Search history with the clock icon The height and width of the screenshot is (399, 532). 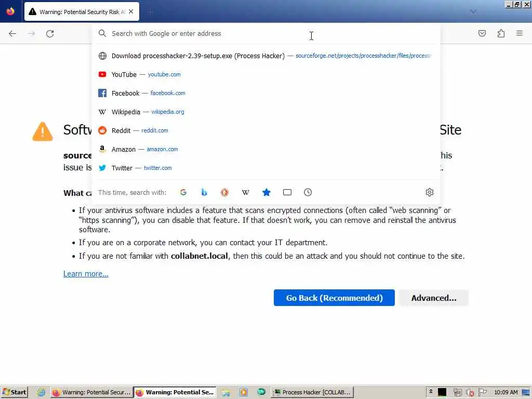click(x=308, y=192)
